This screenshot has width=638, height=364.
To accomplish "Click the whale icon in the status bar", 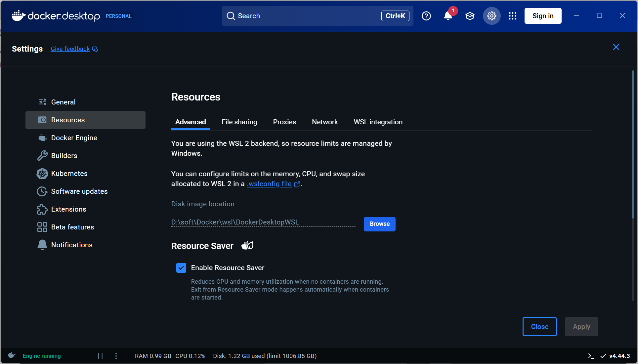I will 12,355.
